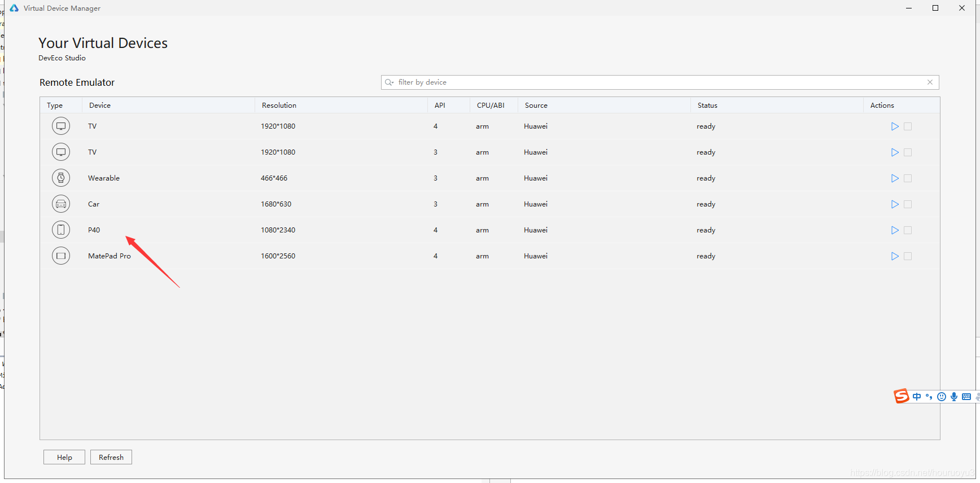The width and height of the screenshot is (980, 483).
Task: Click resolution 1080*2340 cell
Action: (x=278, y=230)
